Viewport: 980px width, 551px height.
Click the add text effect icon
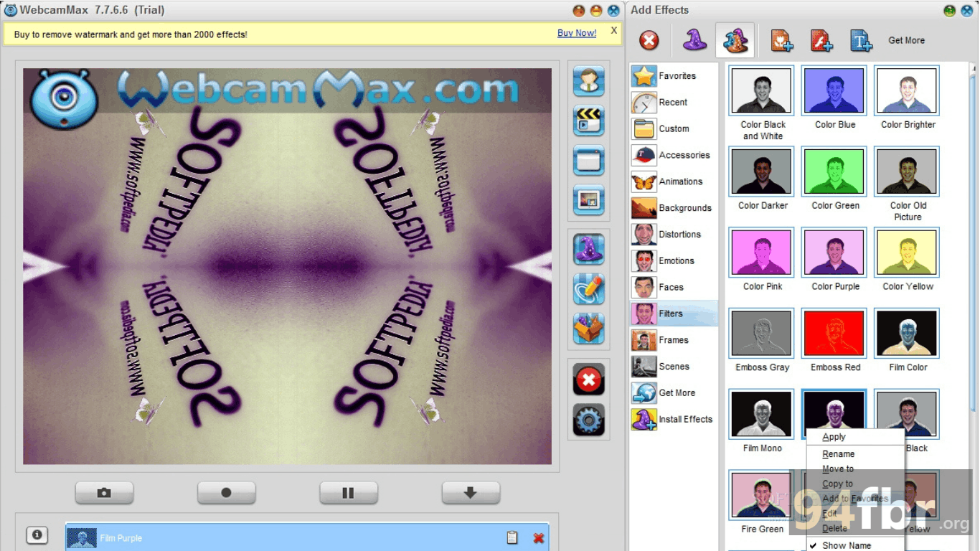861,40
